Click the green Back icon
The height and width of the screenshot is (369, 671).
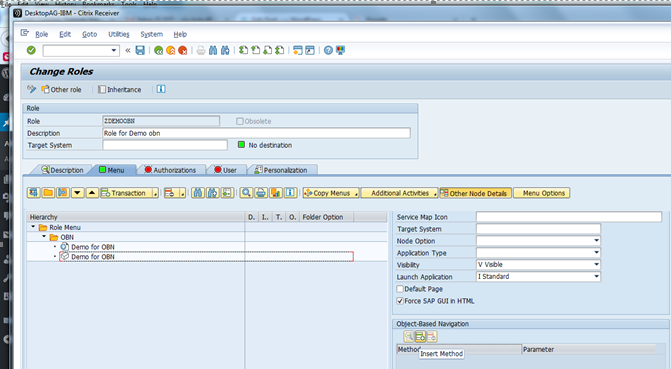pos(158,51)
